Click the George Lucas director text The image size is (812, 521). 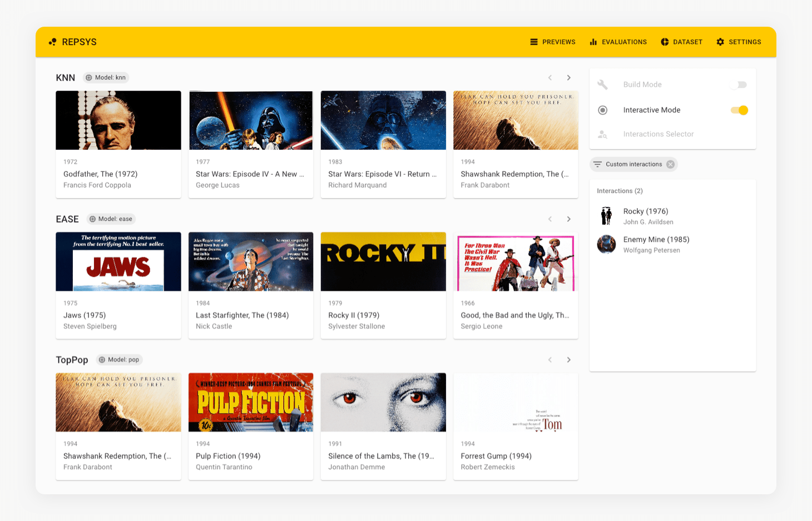click(x=217, y=185)
